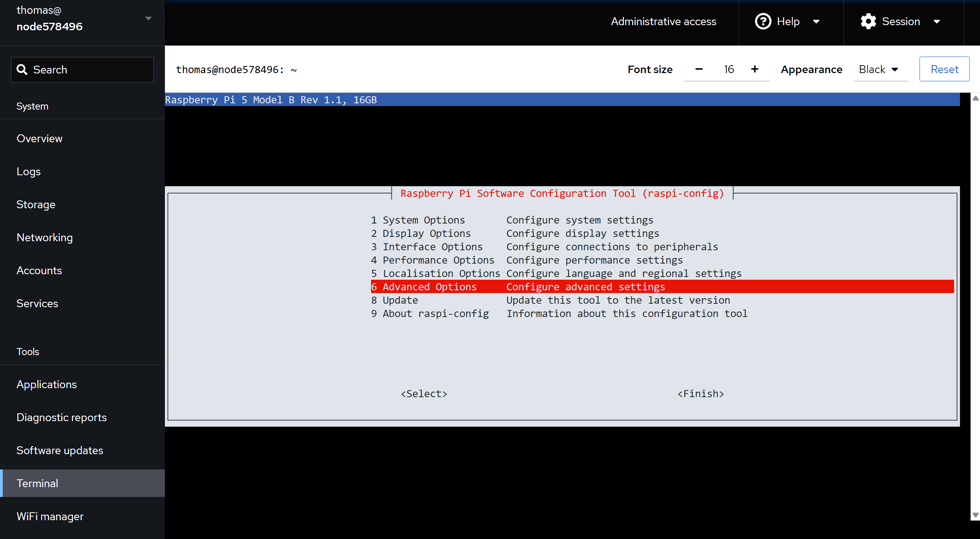Open the Overview page

39,138
